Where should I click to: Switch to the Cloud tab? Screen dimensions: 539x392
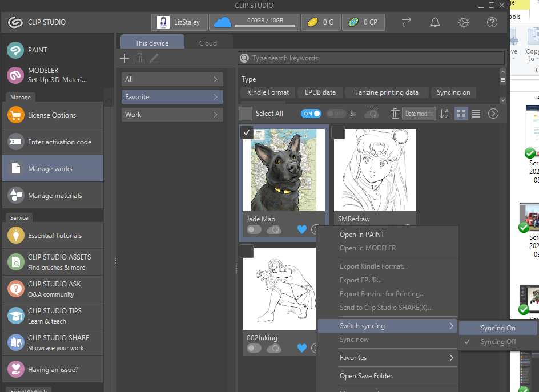pos(208,43)
